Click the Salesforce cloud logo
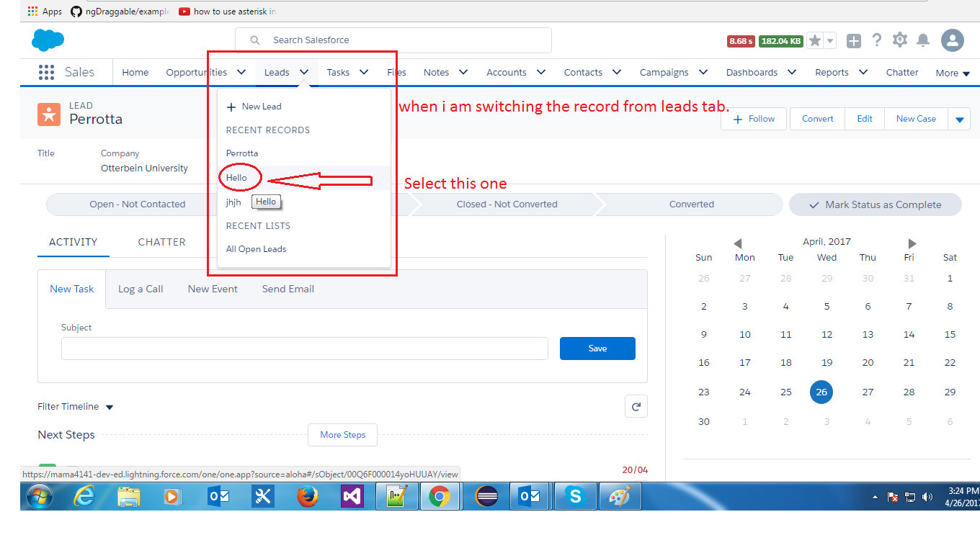980x553 pixels. pyautogui.click(x=48, y=40)
